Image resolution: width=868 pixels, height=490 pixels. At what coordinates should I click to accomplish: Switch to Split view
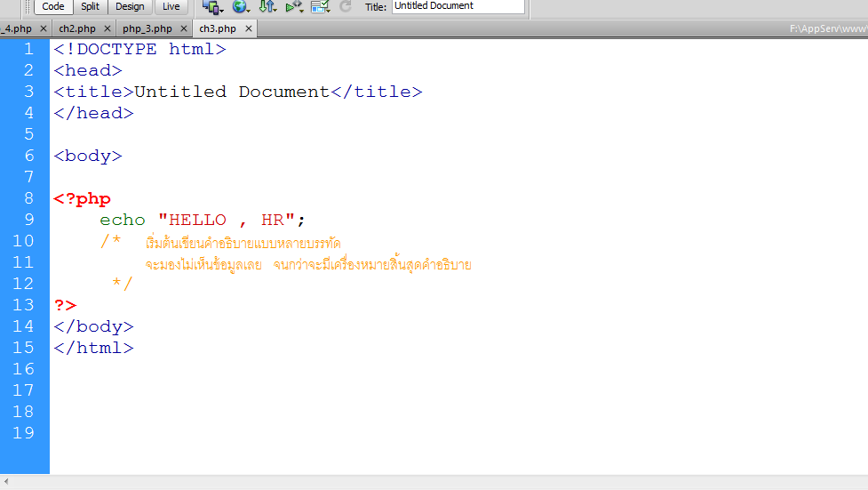[x=91, y=6]
